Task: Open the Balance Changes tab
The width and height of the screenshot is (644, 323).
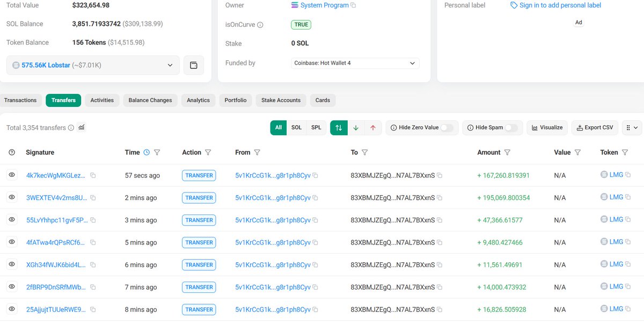Action: [150, 100]
